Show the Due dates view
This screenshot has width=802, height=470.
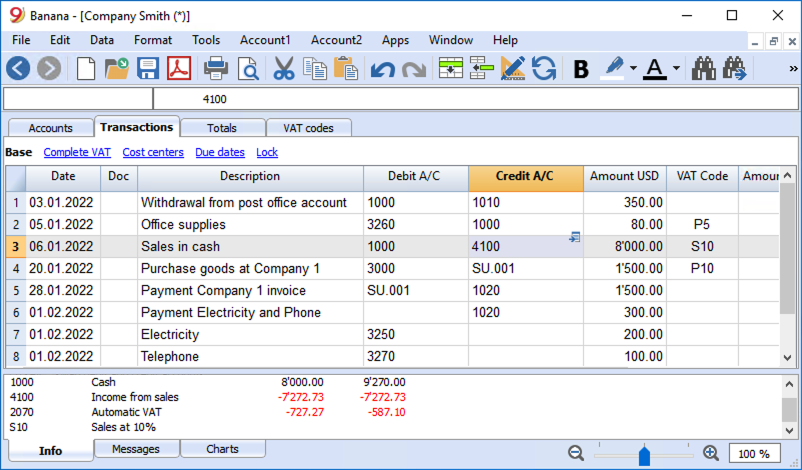point(220,152)
